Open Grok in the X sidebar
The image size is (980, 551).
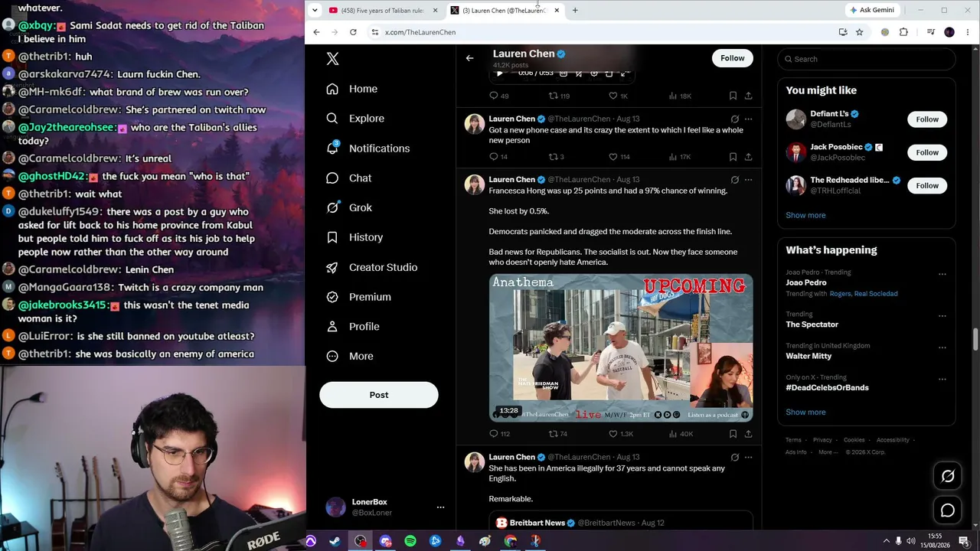click(x=349, y=207)
